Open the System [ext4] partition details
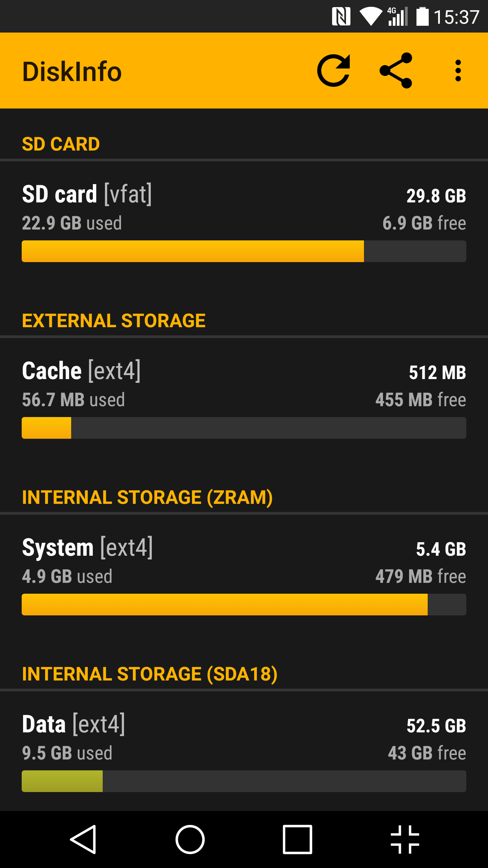This screenshot has width=488, height=868. [244, 575]
